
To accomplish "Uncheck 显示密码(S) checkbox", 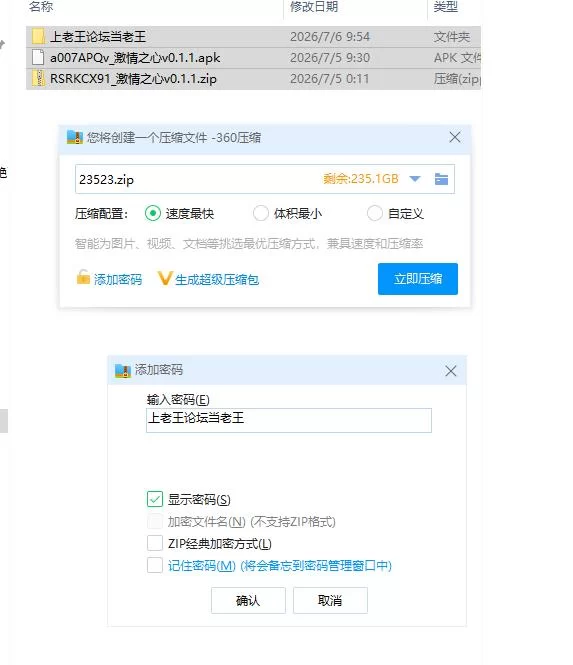I will point(155,499).
